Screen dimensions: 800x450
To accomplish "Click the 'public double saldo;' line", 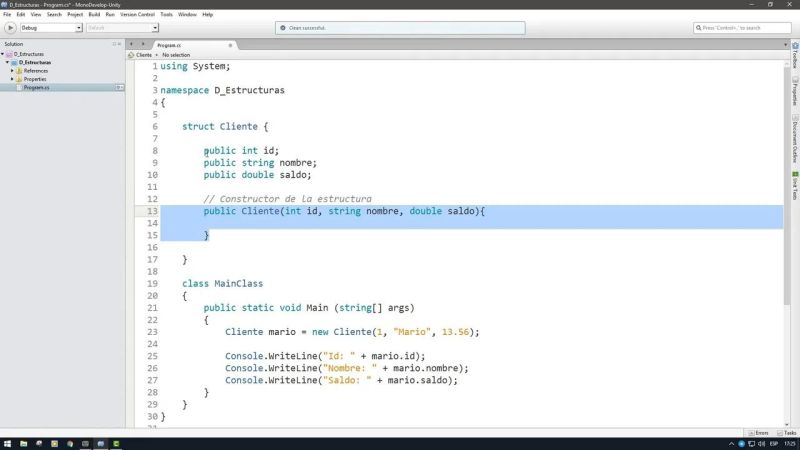I will click(x=257, y=175).
